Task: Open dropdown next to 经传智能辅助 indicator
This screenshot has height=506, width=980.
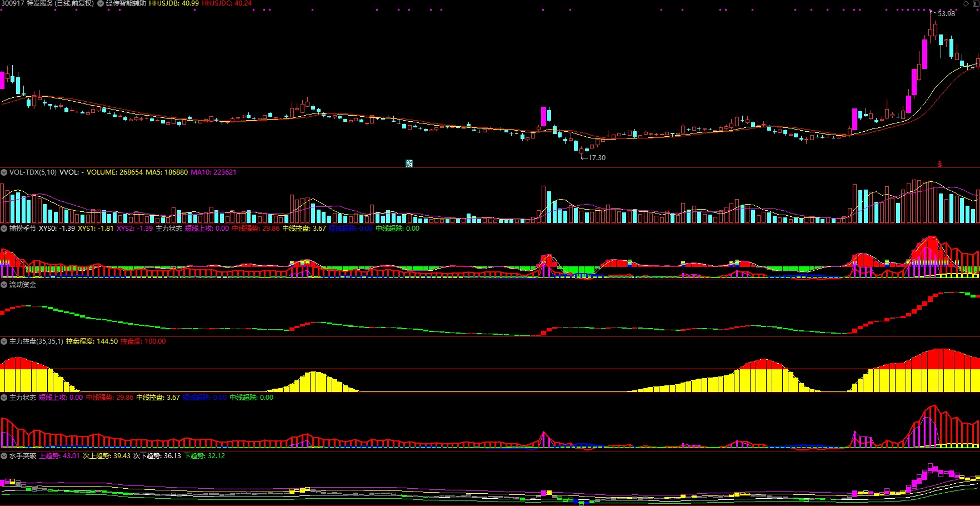Action: click(x=101, y=3)
